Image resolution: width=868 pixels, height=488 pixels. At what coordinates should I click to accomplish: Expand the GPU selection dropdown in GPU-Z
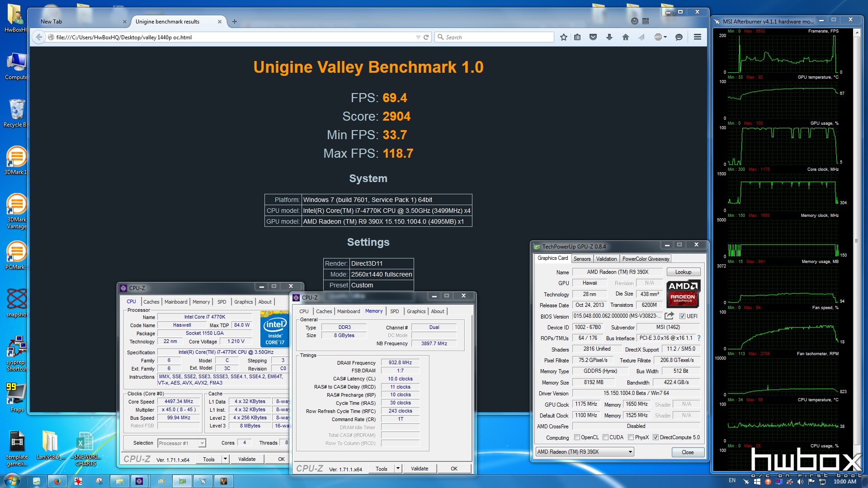[630, 452]
